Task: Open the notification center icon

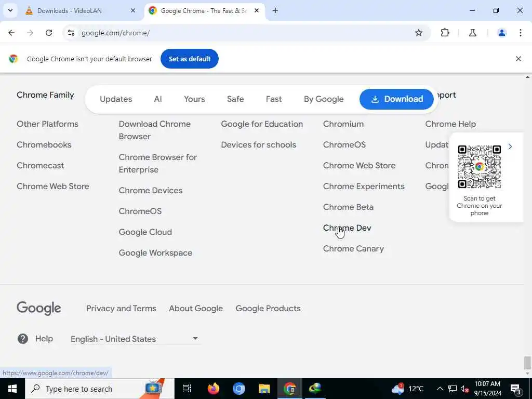Action: (x=516, y=389)
